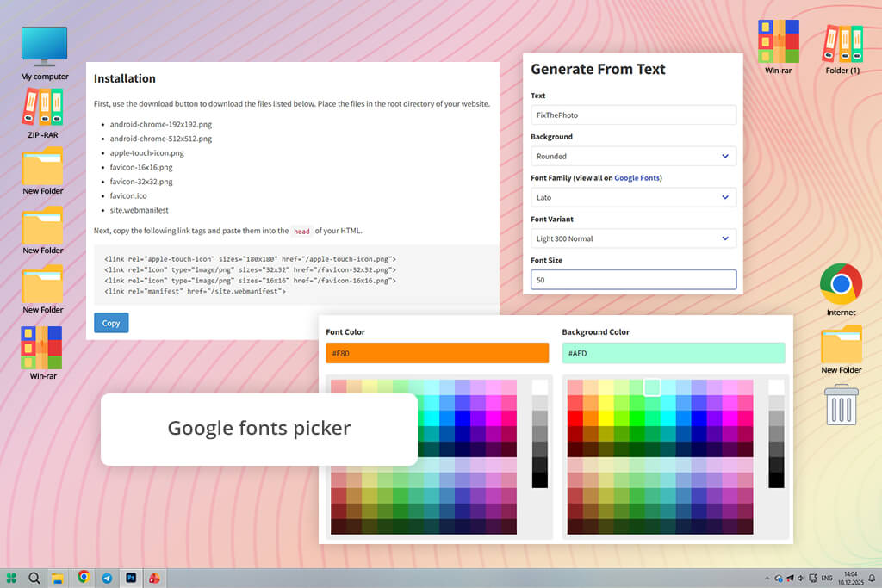Select favicon.ico in the file list
The width and height of the screenshot is (882, 588).
(128, 195)
